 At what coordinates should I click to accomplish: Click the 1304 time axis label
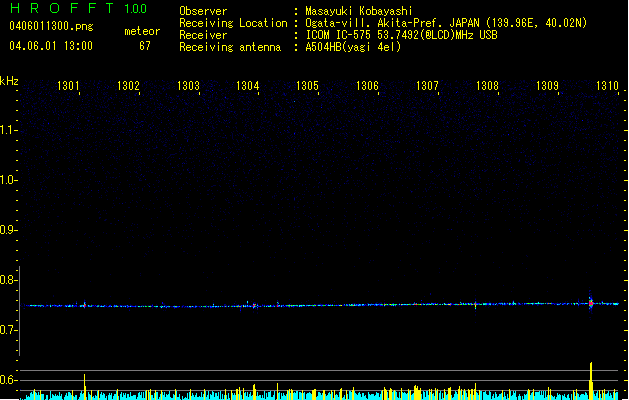click(248, 86)
